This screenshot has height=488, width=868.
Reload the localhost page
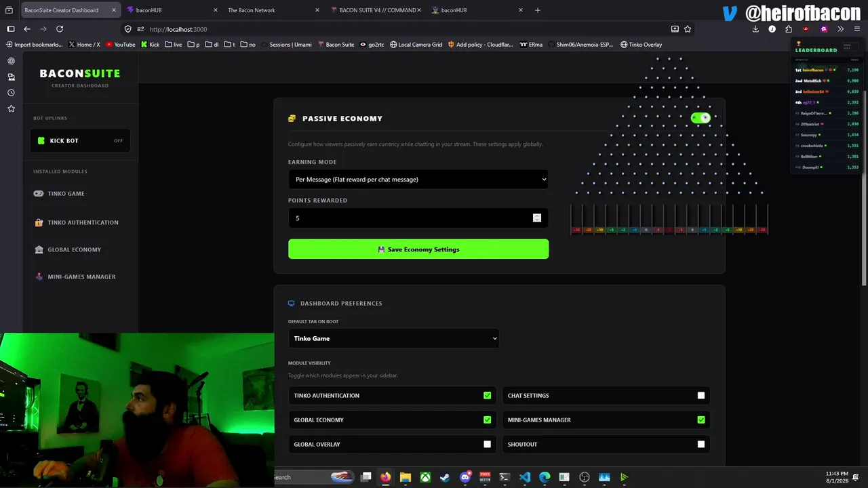point(60,29)
